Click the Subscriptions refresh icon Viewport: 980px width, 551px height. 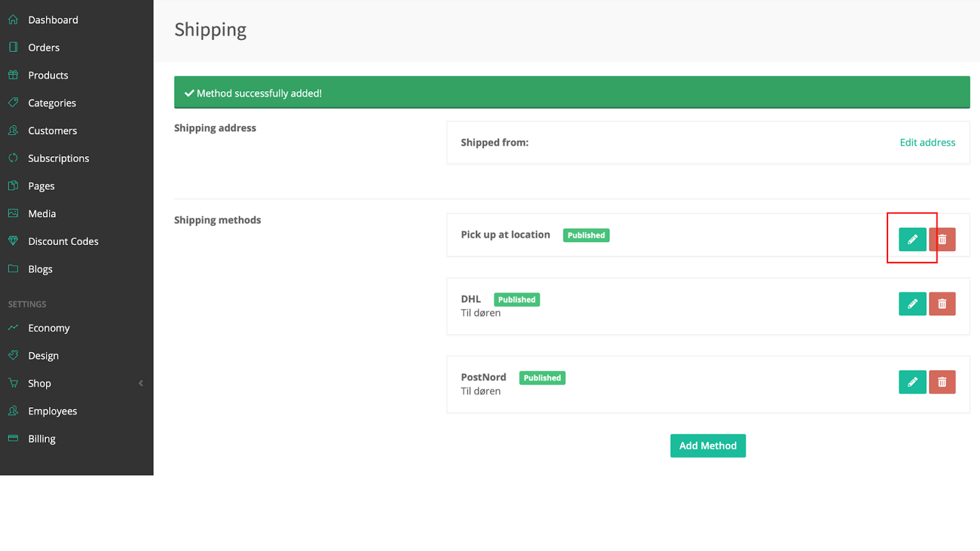click(13, 158)
